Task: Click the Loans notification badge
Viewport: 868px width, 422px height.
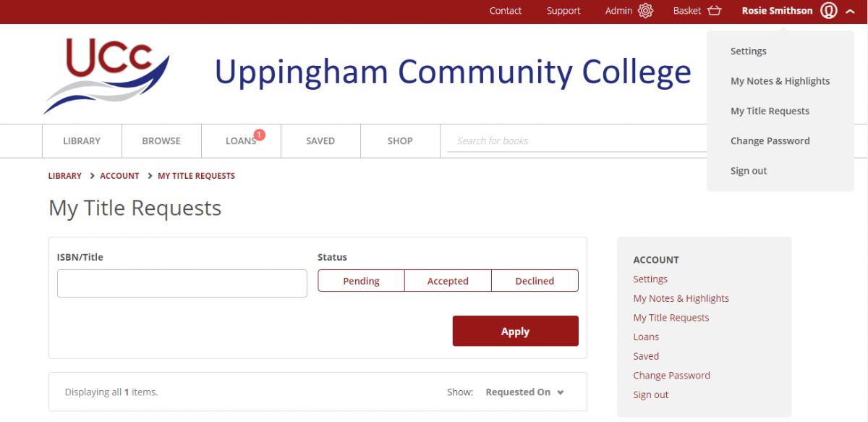Action: click(x=260, y=135)
